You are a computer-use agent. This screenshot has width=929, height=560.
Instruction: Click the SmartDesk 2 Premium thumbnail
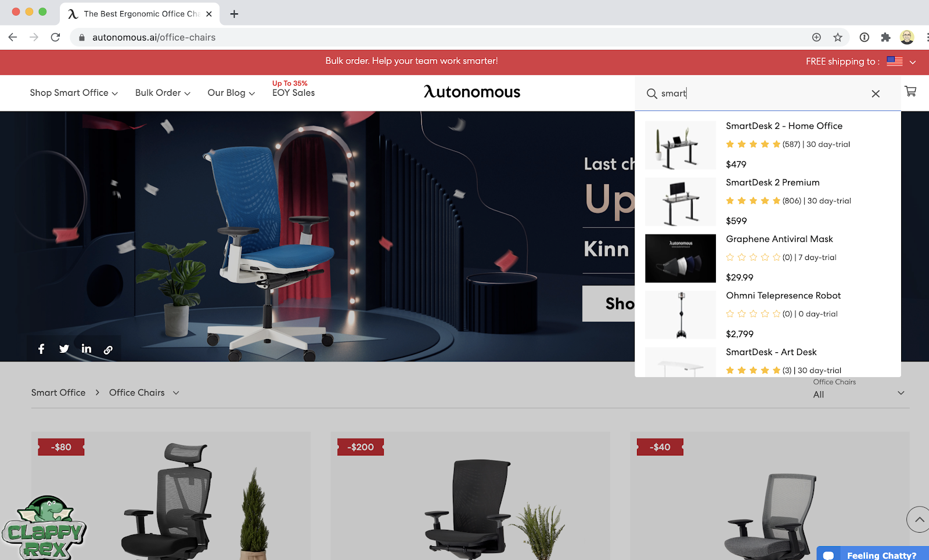click(680, 202)
